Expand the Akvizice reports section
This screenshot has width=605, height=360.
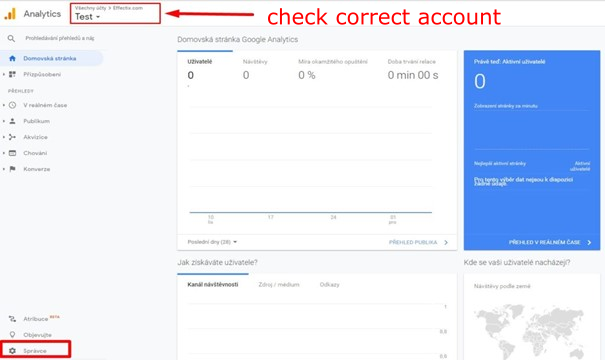[4, 137]
